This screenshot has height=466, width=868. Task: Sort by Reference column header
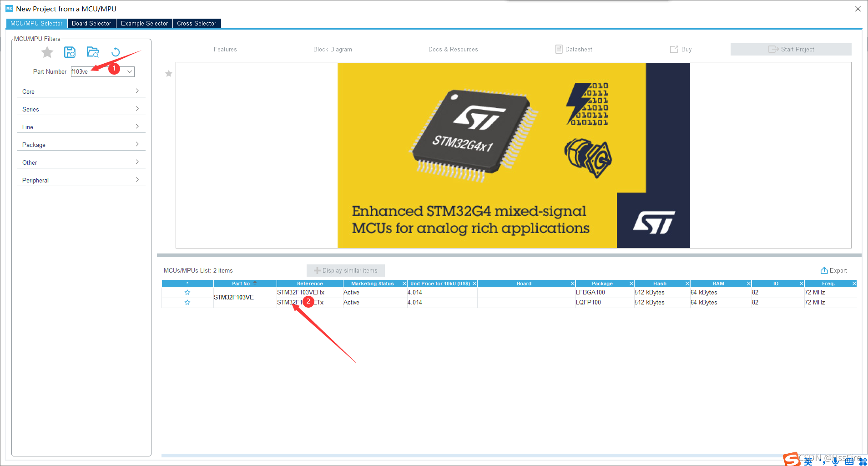point(310,284)
